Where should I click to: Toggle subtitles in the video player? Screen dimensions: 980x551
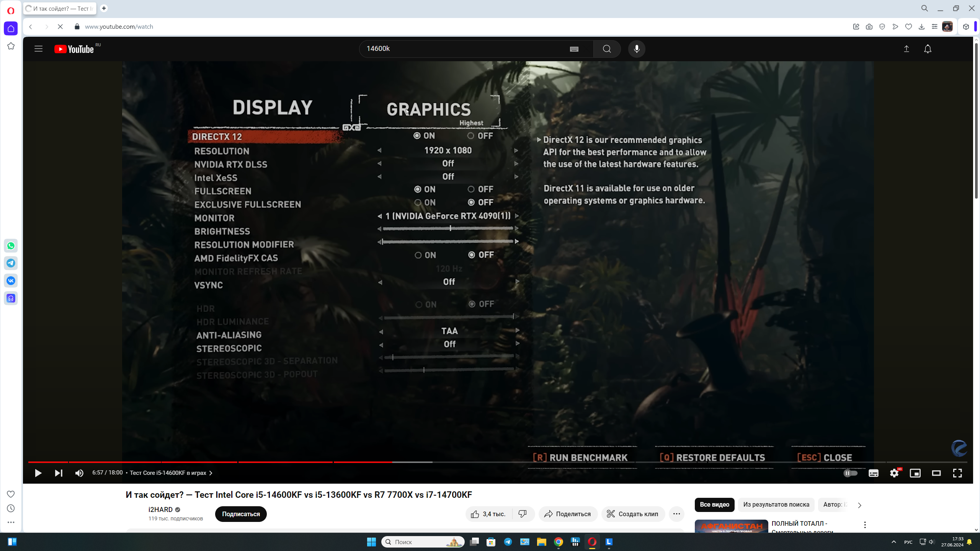click(x=873, y=473)
